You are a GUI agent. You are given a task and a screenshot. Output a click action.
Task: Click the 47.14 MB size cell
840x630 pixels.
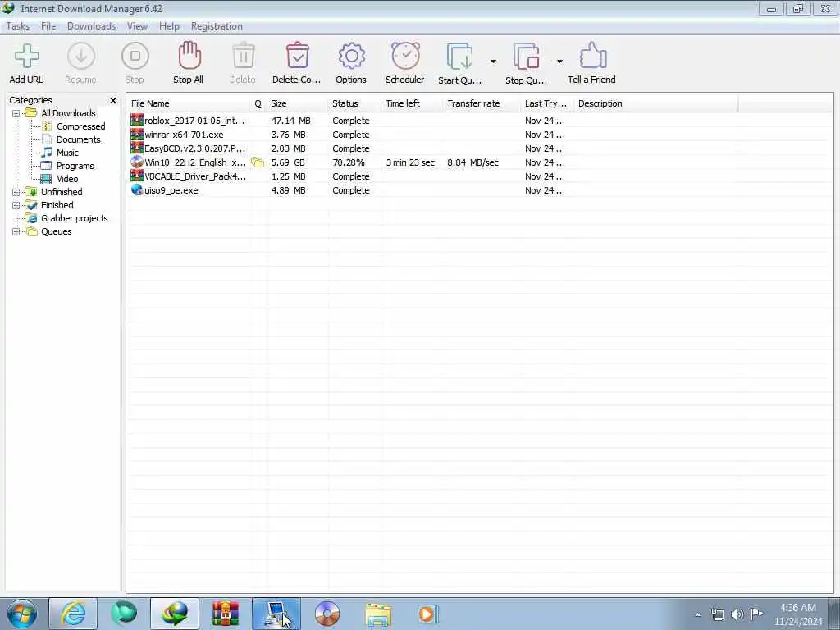(291, 121)
